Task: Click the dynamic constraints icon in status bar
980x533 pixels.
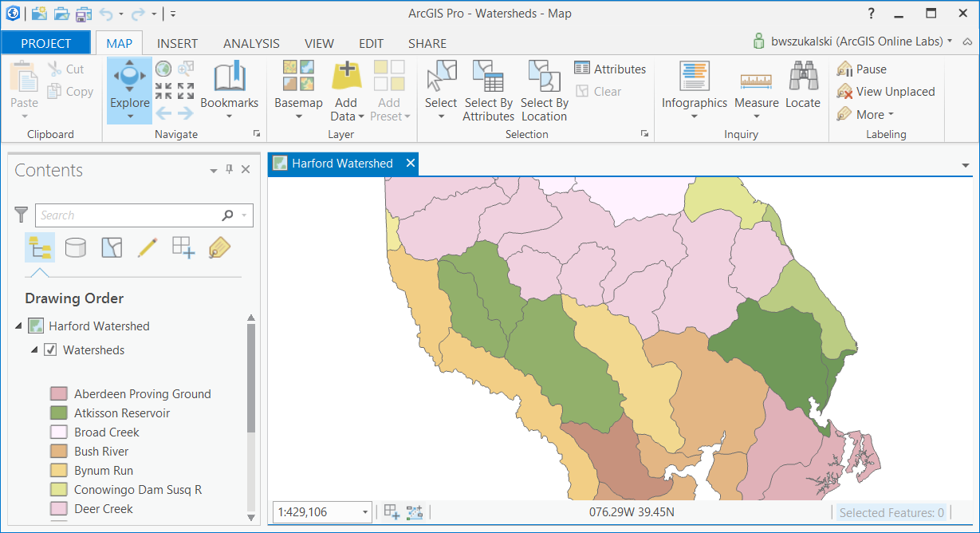Action: (x=415, y=511)
